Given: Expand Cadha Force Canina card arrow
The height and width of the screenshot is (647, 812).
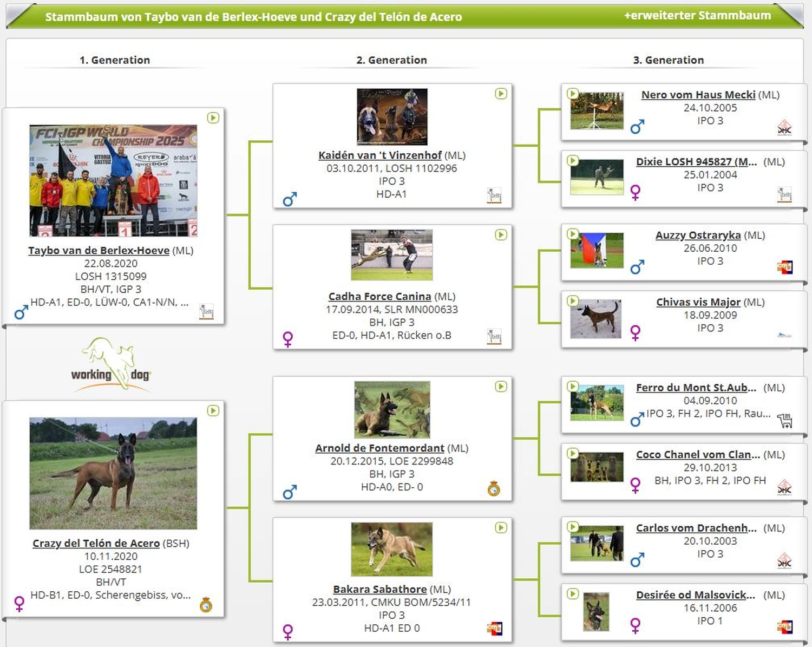Looking at the screenshot, I should pyautogui.click(x=501, y=235).
